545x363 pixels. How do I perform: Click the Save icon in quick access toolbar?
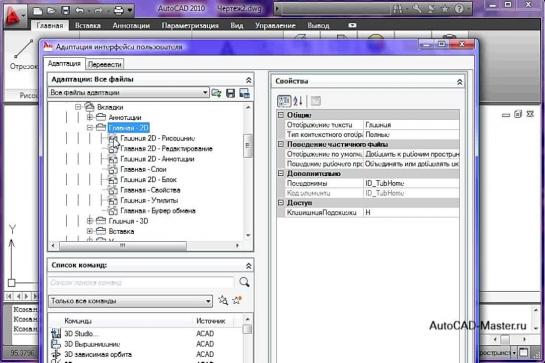(x=65, y=11)
